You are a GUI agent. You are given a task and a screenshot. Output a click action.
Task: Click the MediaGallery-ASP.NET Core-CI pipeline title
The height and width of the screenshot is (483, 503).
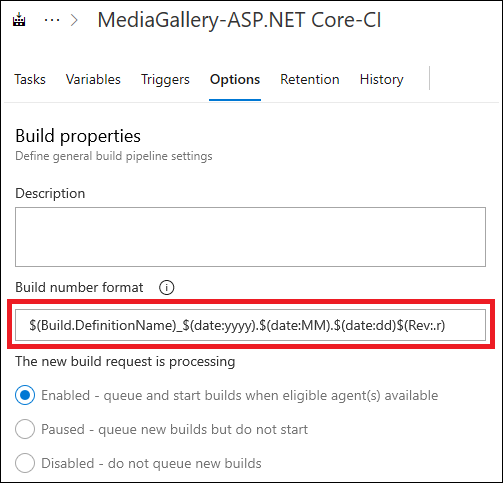point(239,20)
